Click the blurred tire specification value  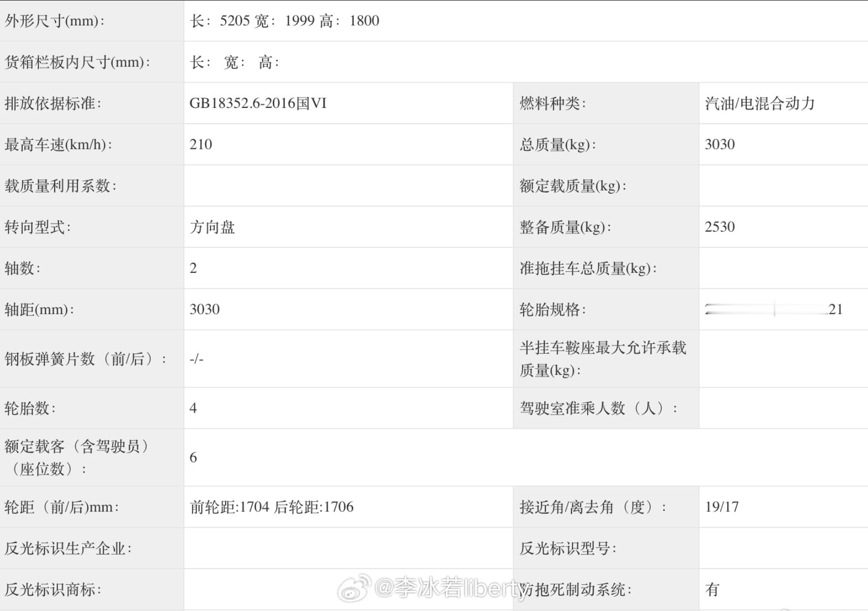tap(774, 309)
